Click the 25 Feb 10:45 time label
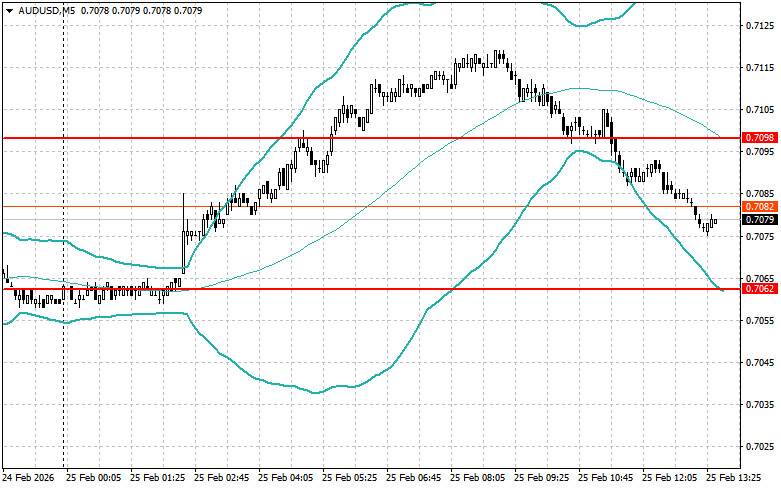 tap(605, 478)
